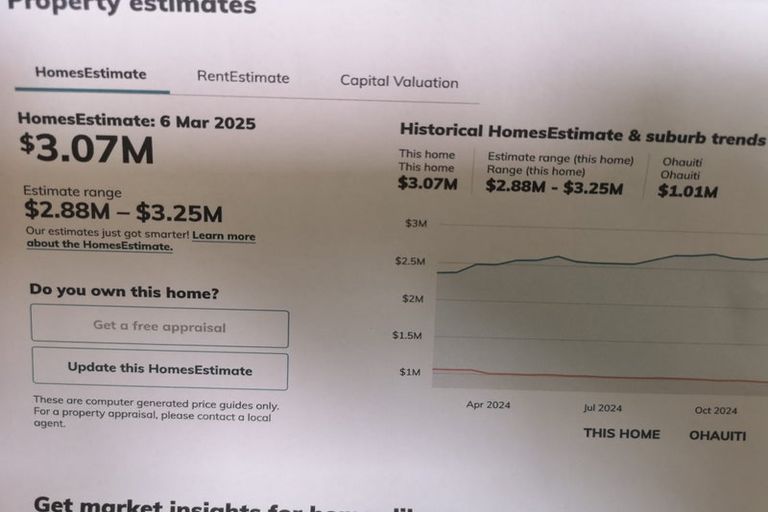Toggle OHAUITI legend in chart
This screenshot has height=512, width=768.
pos(717,435)
